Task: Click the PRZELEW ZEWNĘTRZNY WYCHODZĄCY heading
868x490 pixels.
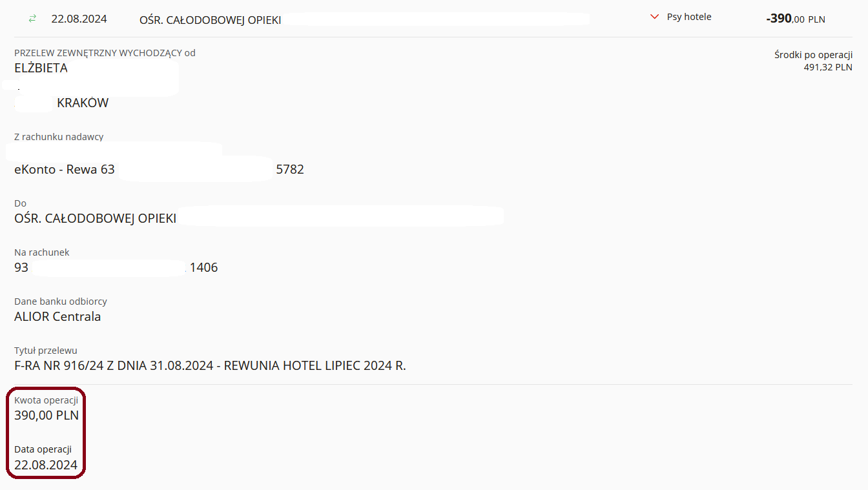Action: 105,53
